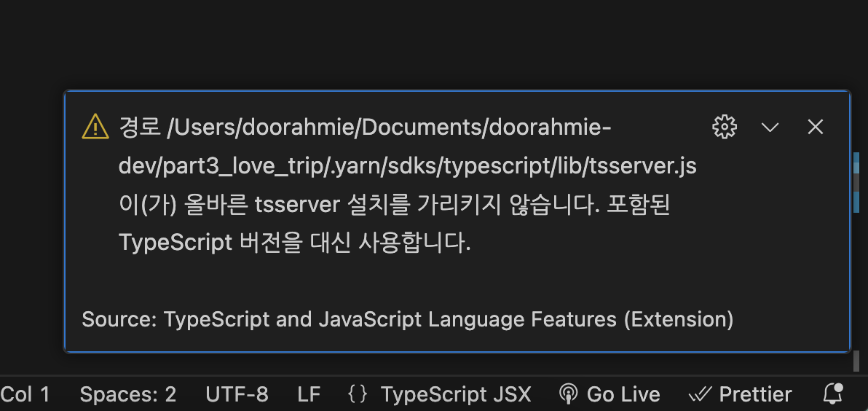Image resolution: width=868 pixels, height=411 pixels.
Task: Start the Go Live server
Action: (609, 394)
